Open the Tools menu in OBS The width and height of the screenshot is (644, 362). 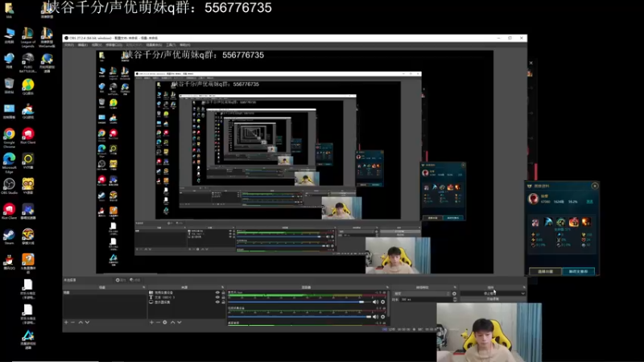click(x=171, y=45)
